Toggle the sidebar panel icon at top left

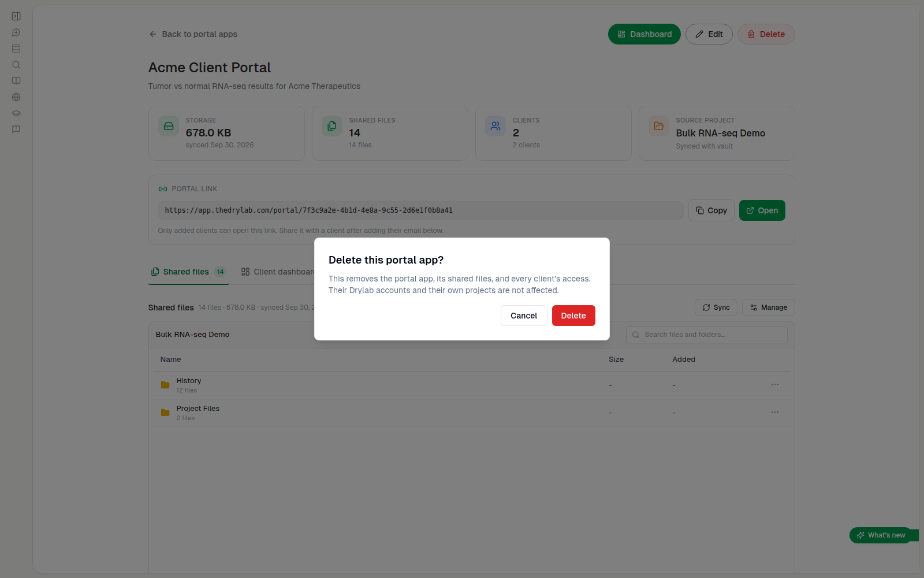(x=16, y=16)
